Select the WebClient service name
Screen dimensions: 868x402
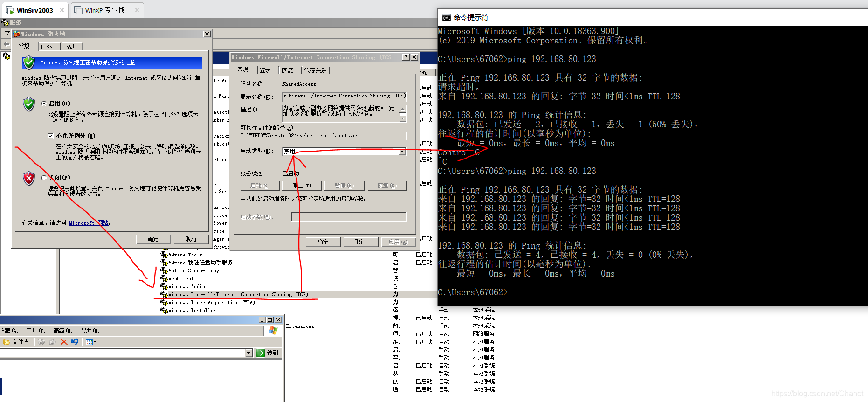(181, 278)
